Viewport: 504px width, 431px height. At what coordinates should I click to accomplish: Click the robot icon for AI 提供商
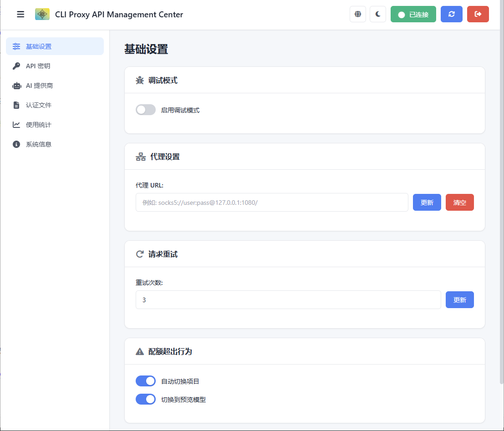[x=16, y=86]
